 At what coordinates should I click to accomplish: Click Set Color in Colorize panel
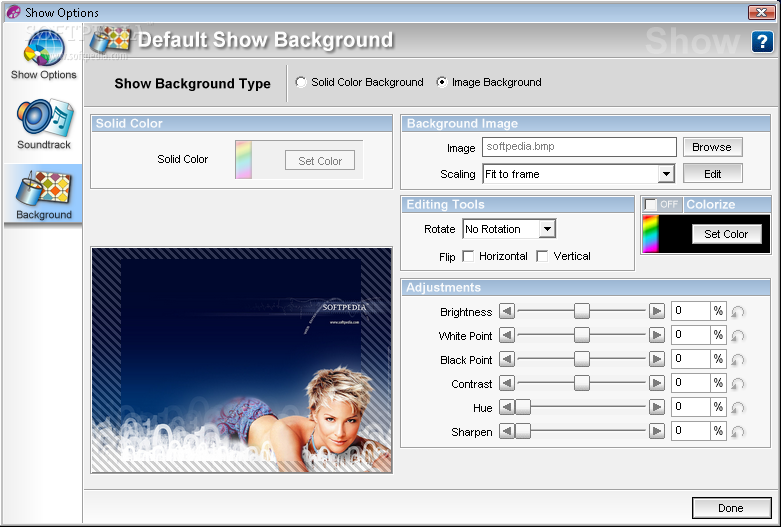[726, 234]
